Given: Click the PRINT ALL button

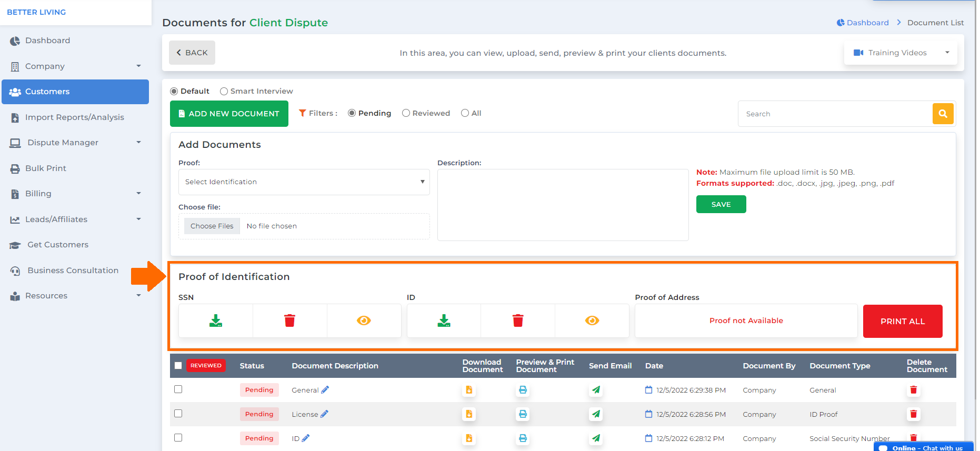Looking at the screenshot, I should [903, 321].
